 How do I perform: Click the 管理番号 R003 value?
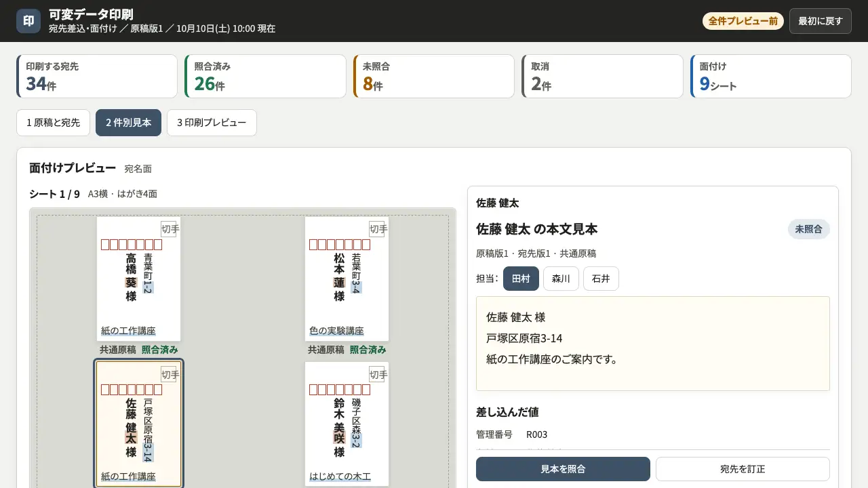[536, 434]
